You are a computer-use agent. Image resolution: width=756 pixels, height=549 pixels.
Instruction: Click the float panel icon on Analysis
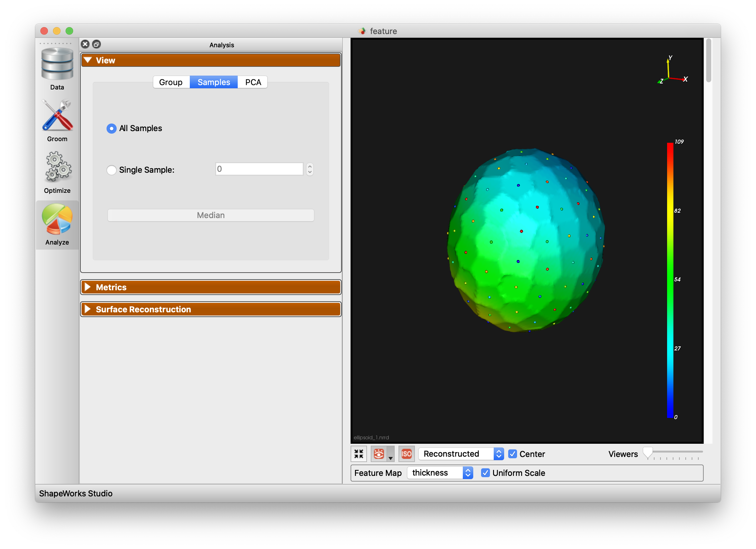point(97,44)
